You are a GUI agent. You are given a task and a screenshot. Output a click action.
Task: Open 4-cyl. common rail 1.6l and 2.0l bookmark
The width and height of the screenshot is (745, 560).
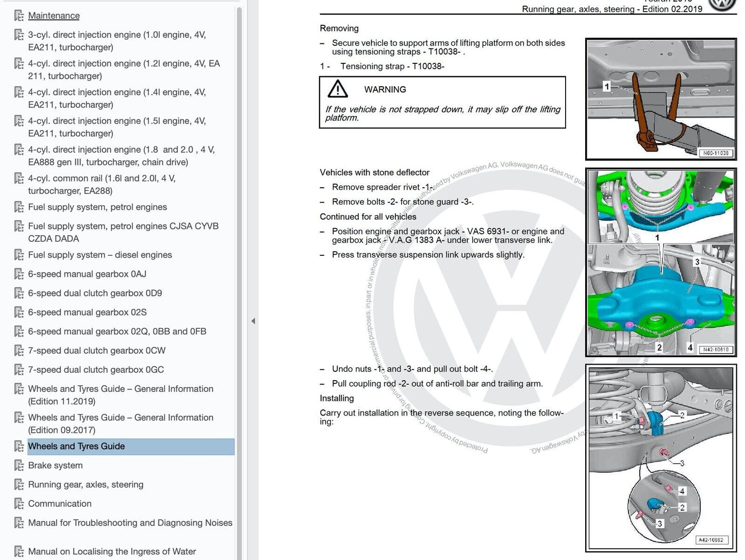(x=102, y=184)
